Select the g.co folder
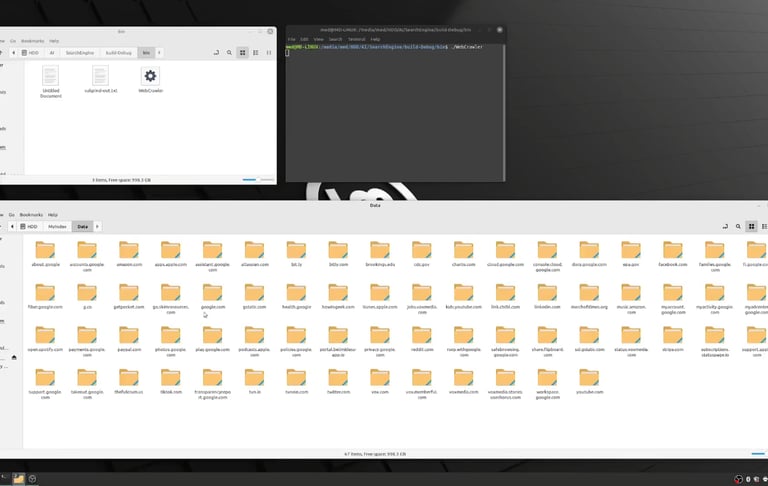This screenshot has height=486, width=768. [87, 296]
